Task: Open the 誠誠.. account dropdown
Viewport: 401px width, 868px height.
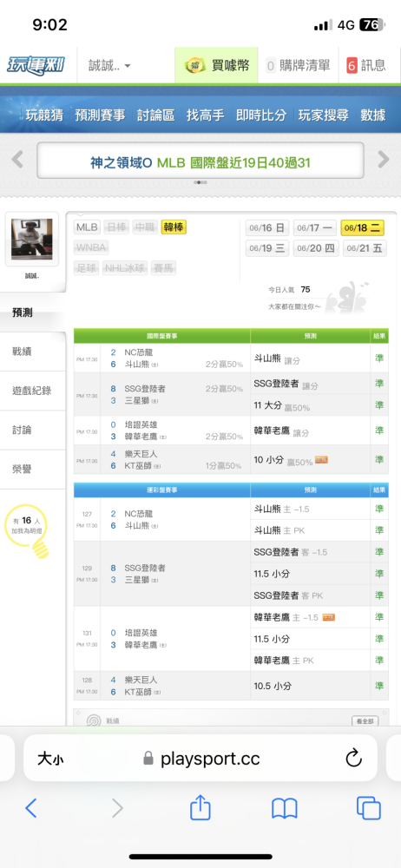Action: point(109,65)
